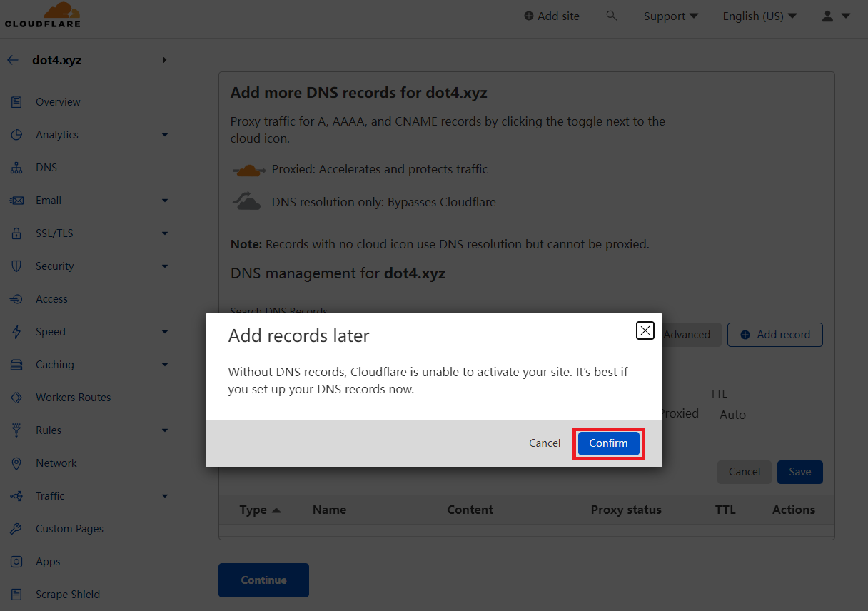The width and height of the screenshot is (868, 611).
Task: Click Cancel in the Add records later dialog
Action: (545, 443)
